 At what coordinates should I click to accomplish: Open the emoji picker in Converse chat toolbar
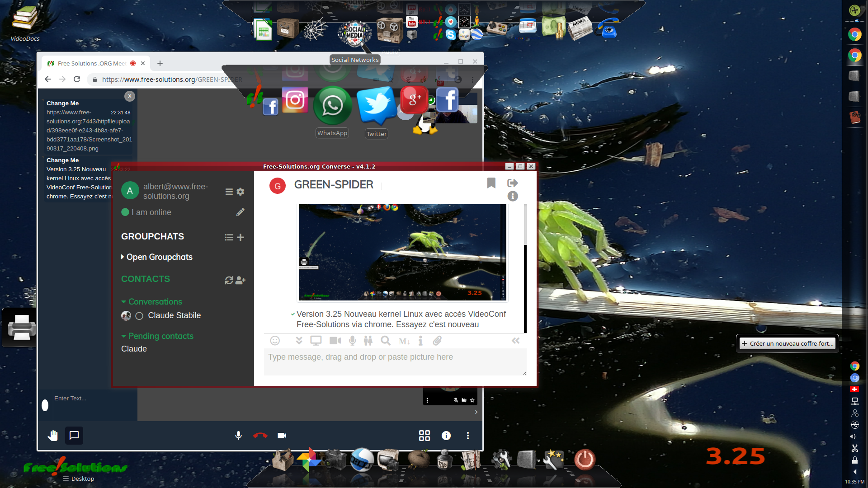[275, 341]
